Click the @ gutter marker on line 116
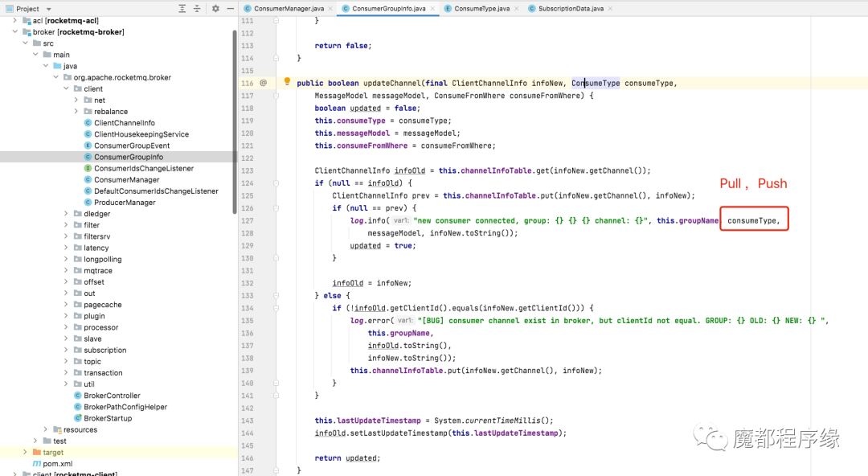 264,83
